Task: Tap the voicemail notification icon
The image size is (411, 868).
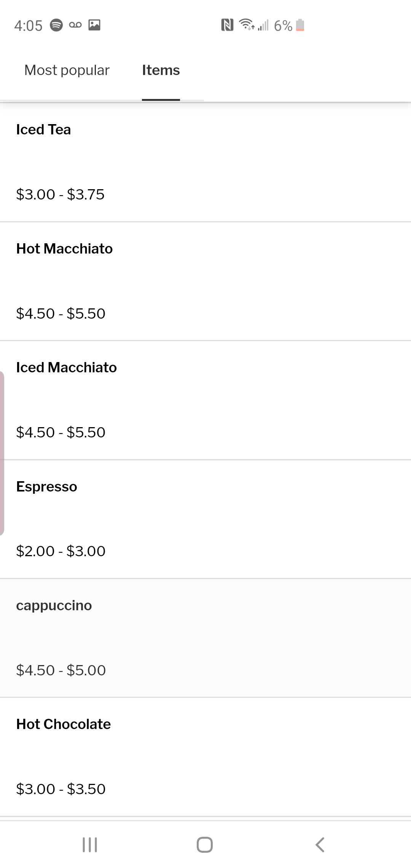Action: coord(75,25)
